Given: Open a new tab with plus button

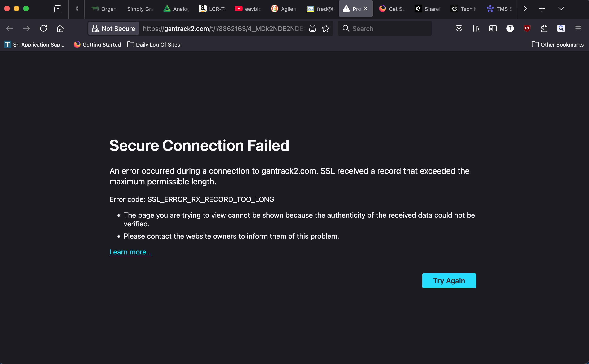Looking at the screenshot, I should pyautogui.click(x=542, y=9).
